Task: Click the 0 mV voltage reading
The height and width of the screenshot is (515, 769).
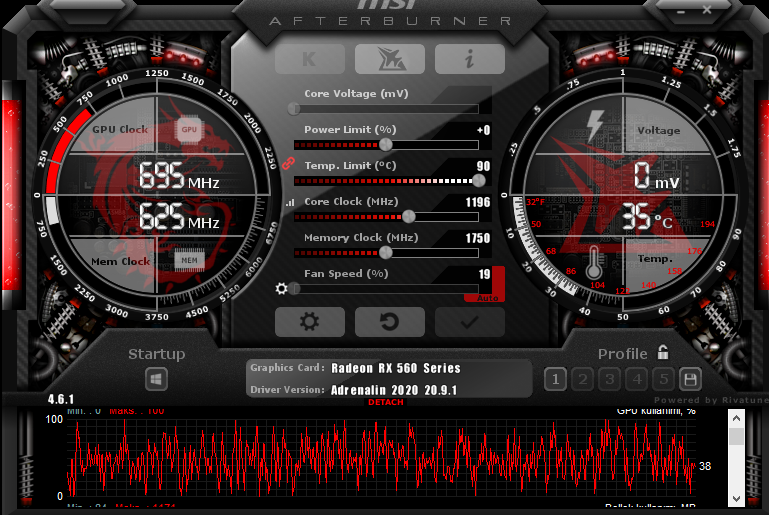Action: pos(657,176)
